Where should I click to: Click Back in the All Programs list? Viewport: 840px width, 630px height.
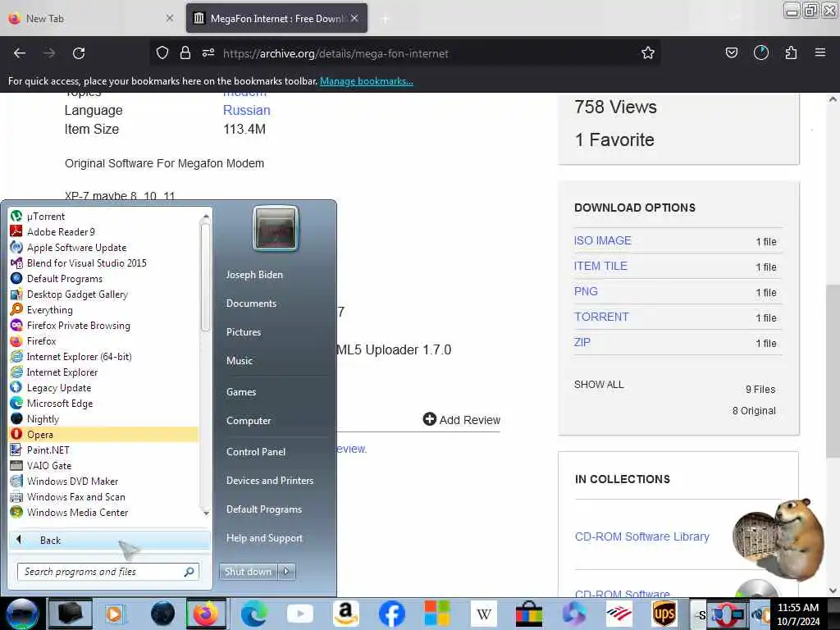tap(109, 540)
